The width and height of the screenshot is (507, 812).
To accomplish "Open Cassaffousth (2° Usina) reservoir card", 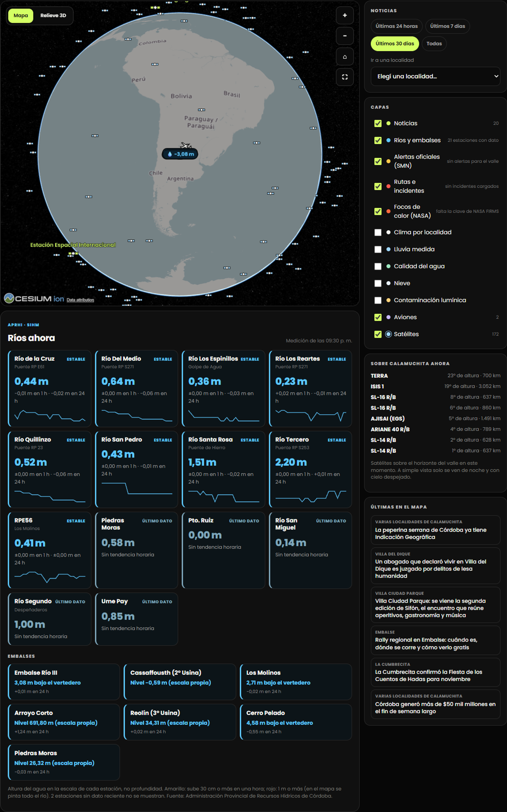I will 180,682.
